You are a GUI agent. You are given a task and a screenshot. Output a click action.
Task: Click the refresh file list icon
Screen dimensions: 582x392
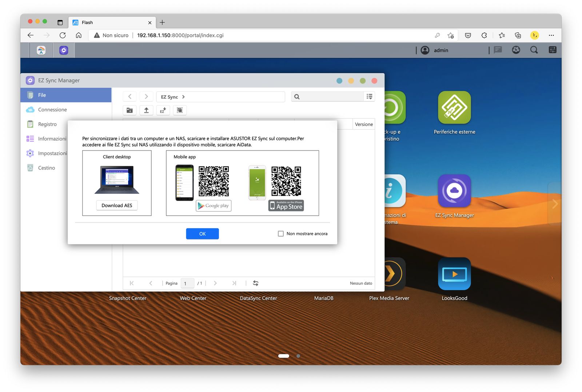point(256,283)
